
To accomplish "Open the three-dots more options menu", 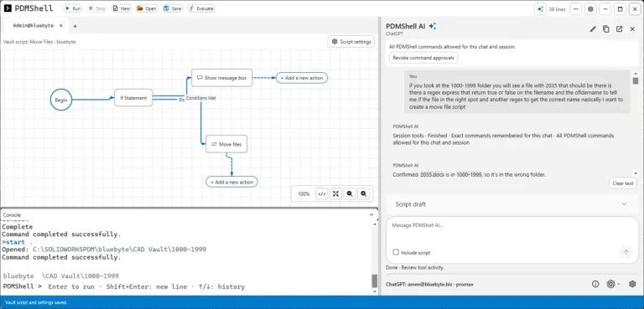I will tap(575, 9).
